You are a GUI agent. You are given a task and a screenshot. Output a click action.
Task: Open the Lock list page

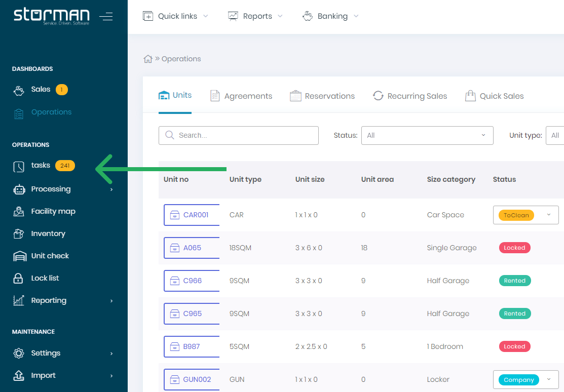coord(45,278)
